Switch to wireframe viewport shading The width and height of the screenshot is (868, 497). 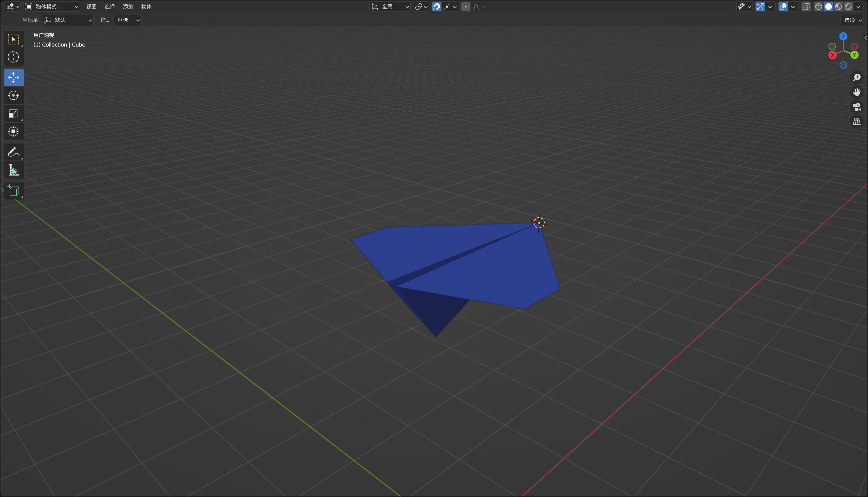pyautogui.click(x=818, y=7)
